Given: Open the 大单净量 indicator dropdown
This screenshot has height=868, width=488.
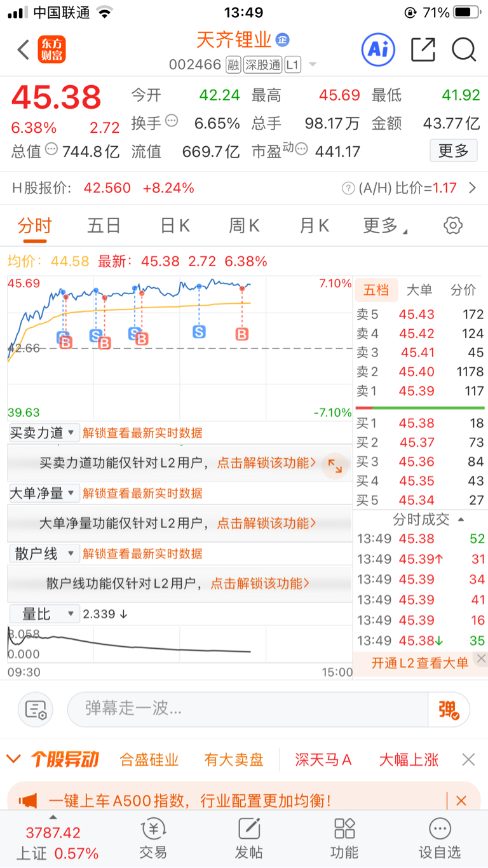Looking at the screenshot, I should coord(44,492).
